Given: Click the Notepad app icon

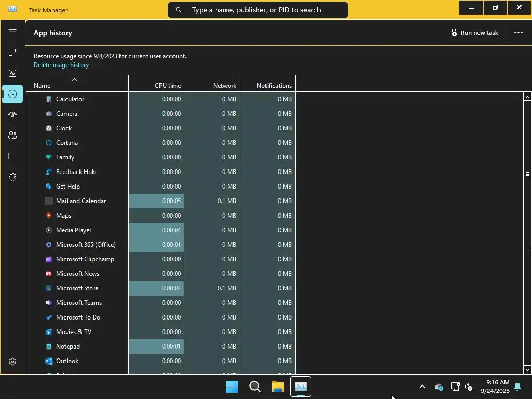Looking at the screenshot, I should [48, 347].
